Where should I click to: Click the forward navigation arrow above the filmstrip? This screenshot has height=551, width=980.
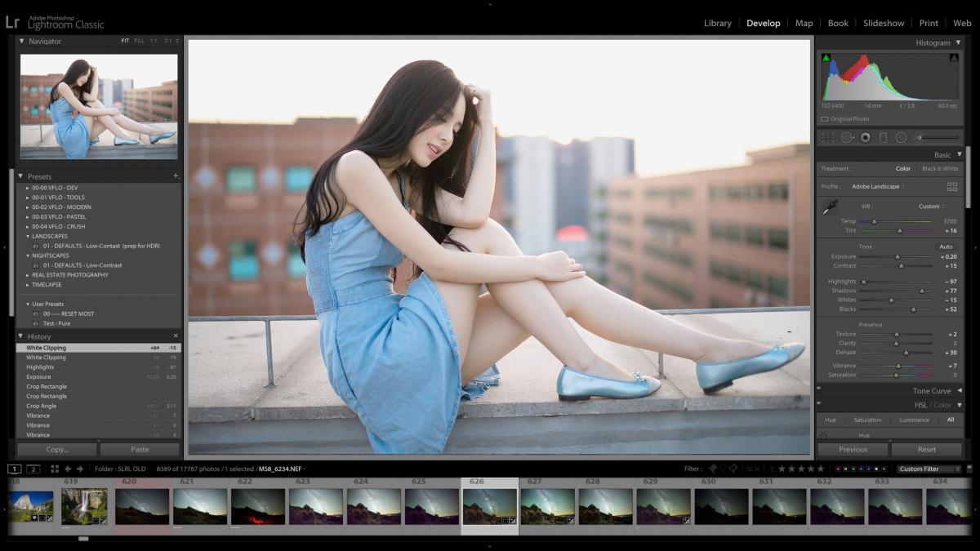click(79, 468)
